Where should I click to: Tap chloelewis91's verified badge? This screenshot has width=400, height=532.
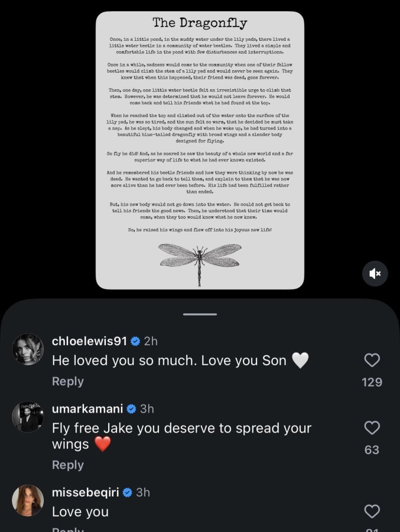click(x=135, y=341)
